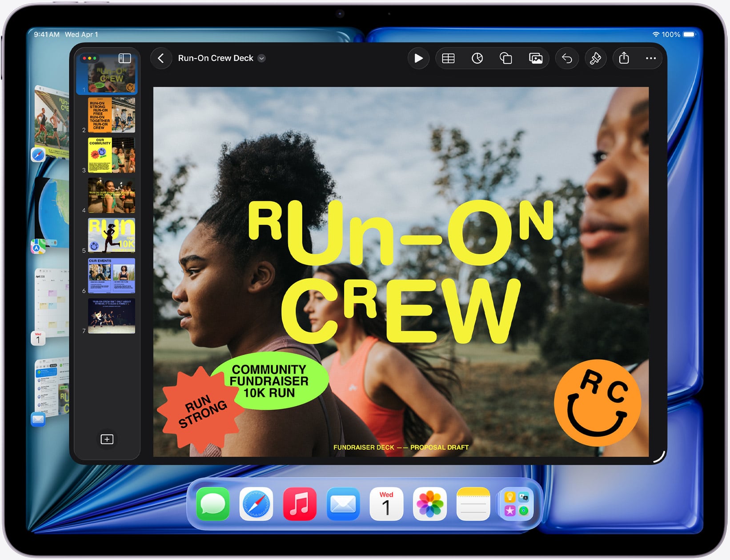Add a new slide with the plus button

click(x=107, y=439)
